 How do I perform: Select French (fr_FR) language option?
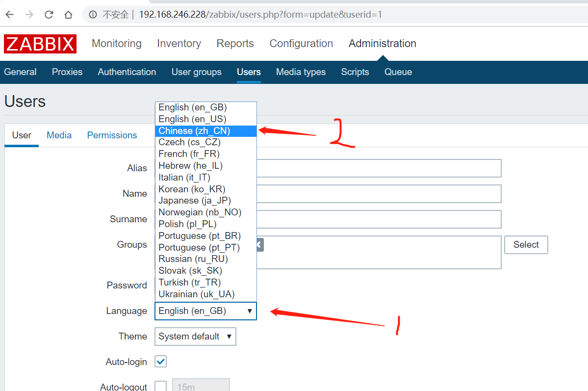tap(206, 154)
